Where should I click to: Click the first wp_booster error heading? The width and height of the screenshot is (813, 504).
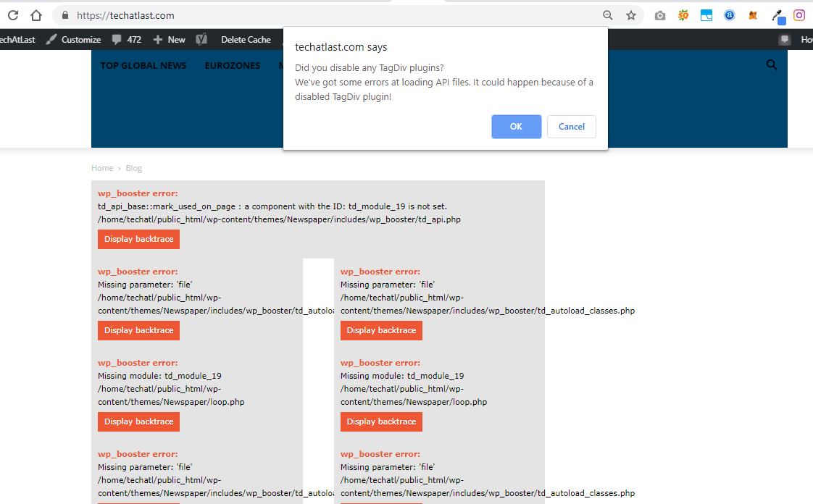138,193
